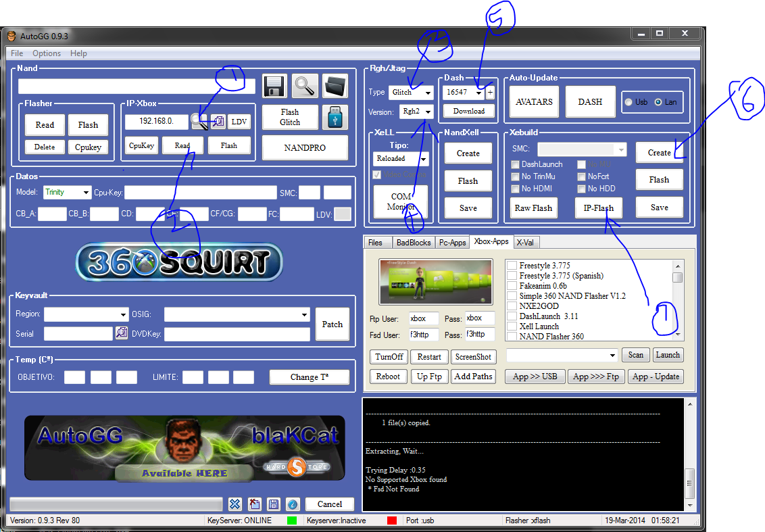Open the black folder icon in Nand group

[335, 87]
